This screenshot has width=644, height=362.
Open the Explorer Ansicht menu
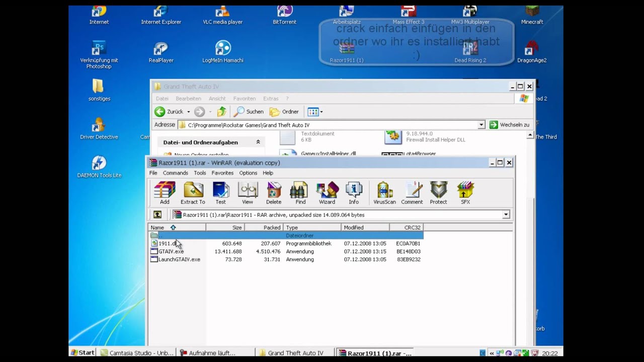[x=217, y=99]
